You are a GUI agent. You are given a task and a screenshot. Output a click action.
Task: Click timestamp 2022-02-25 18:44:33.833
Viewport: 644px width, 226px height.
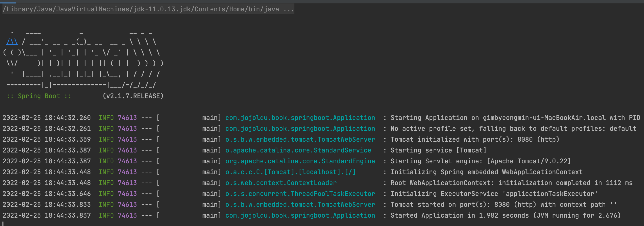coord(47,205)
